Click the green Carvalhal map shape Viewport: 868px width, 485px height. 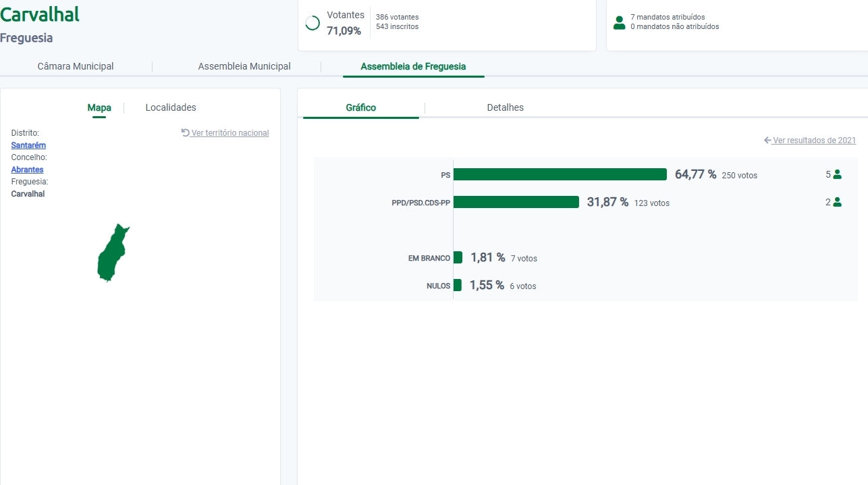111,255
